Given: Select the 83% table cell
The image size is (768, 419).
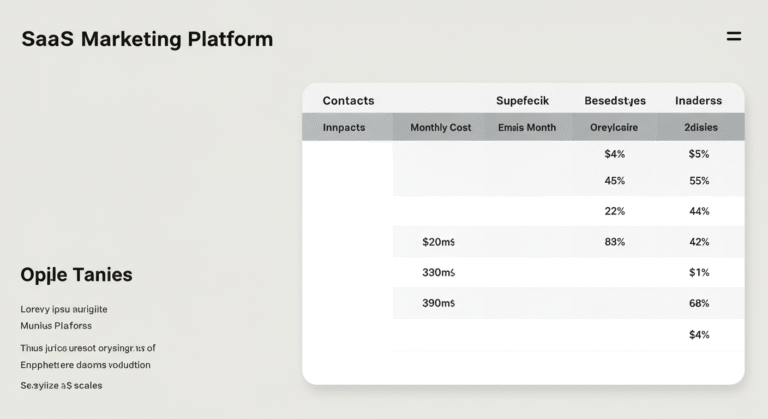Looking at the screenshot, I should (615, 242).
